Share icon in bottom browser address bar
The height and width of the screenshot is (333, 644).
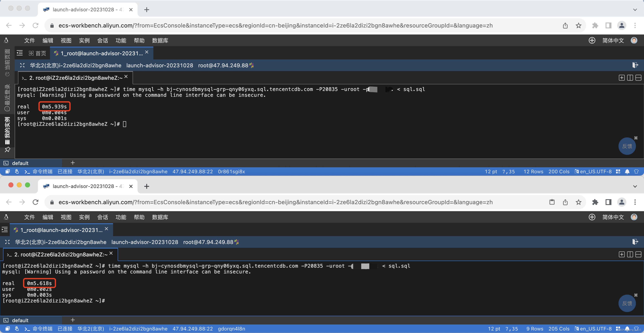pos(565,202)
